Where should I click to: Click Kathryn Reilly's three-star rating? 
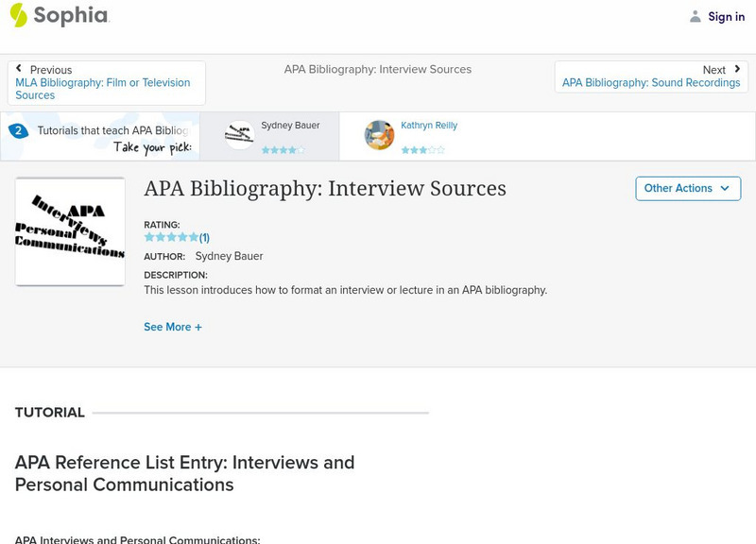click(x=422, y=150)
